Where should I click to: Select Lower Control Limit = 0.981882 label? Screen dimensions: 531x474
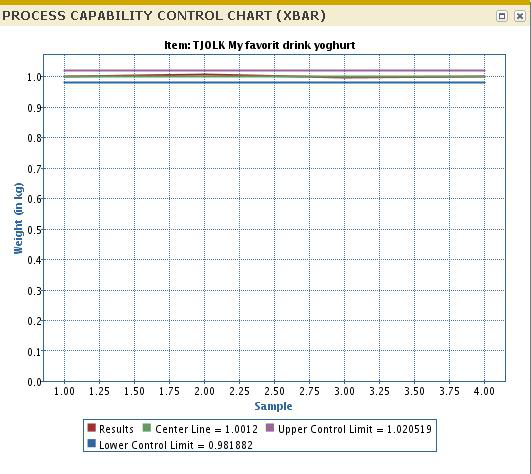click(176, 445)
